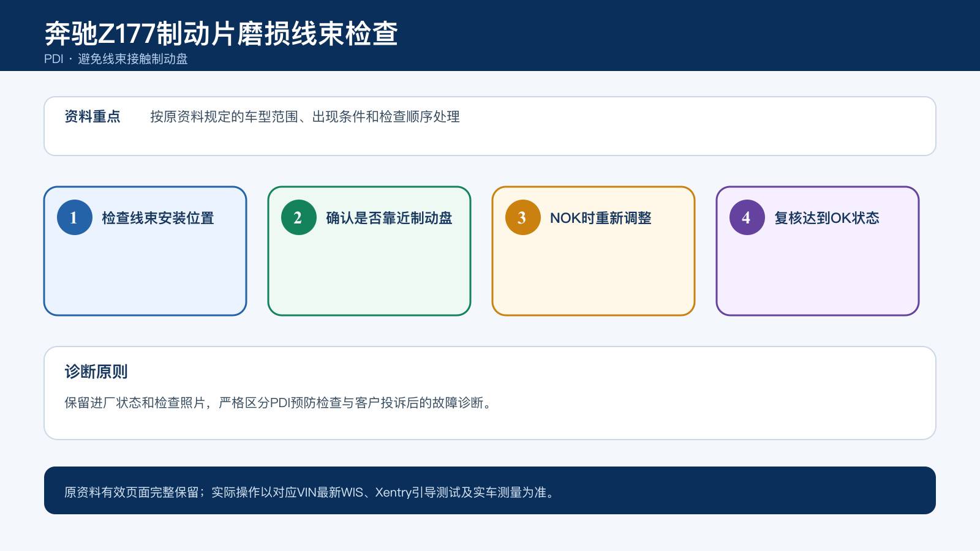Click the 诊断原则 heading
This screenshot has height=551, width=980.
(96, 372)
